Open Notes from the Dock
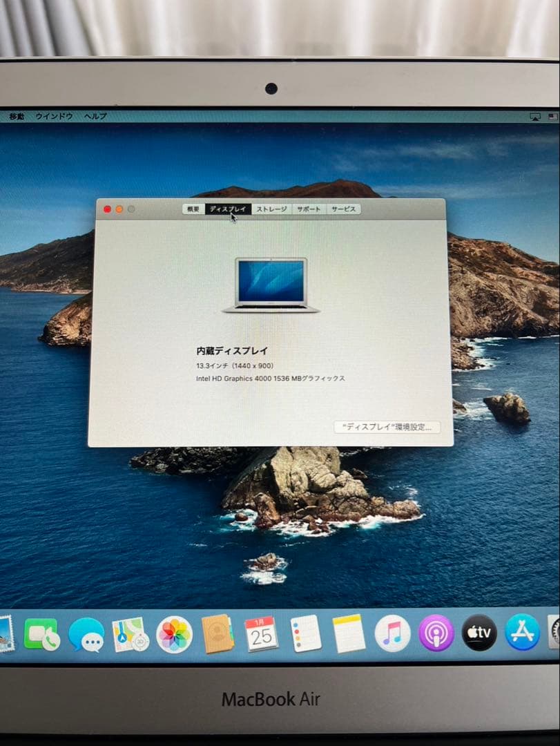The image size is (560, 746). pyautogui.click(x=349, y=633)
